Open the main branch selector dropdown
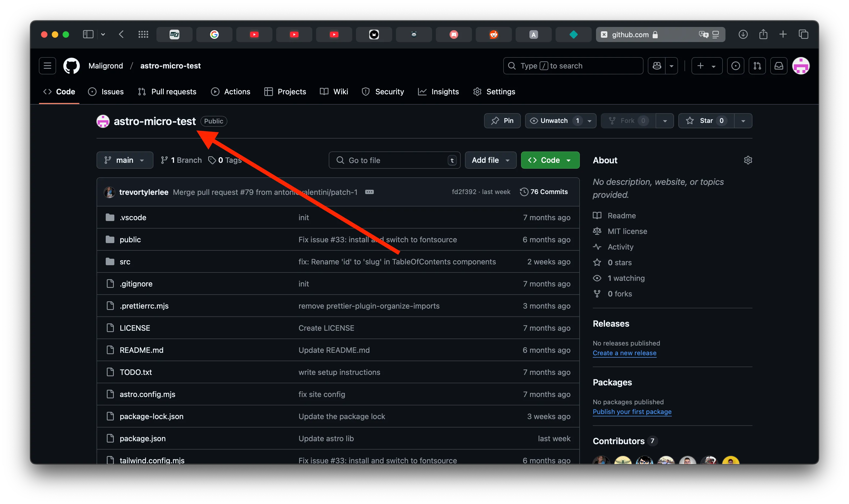The width and height of the screenshot is (849, 504). point(125,160)
